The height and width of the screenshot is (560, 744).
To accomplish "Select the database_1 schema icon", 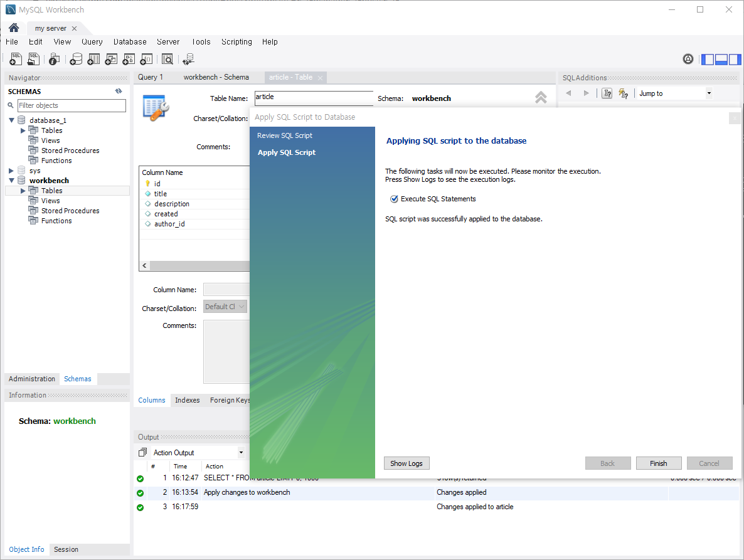I will coord(21,120).
